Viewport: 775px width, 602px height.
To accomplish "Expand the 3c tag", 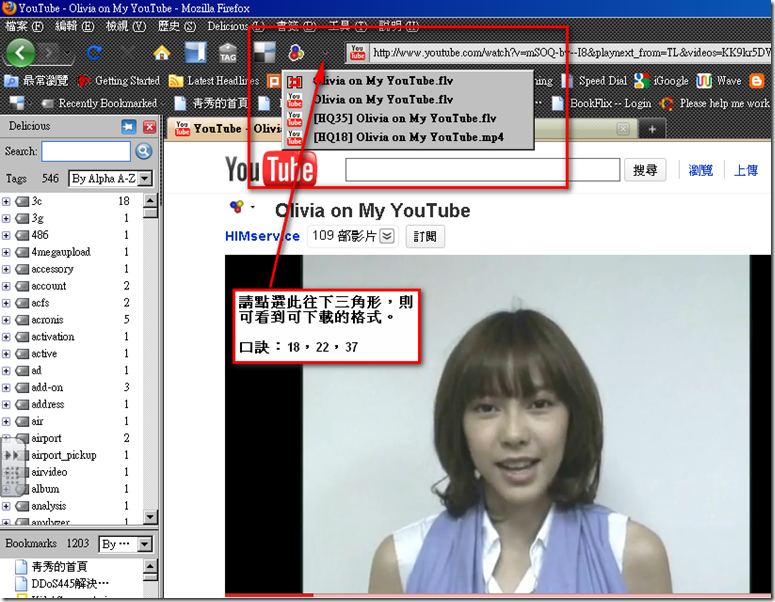I will pos(6,201).
